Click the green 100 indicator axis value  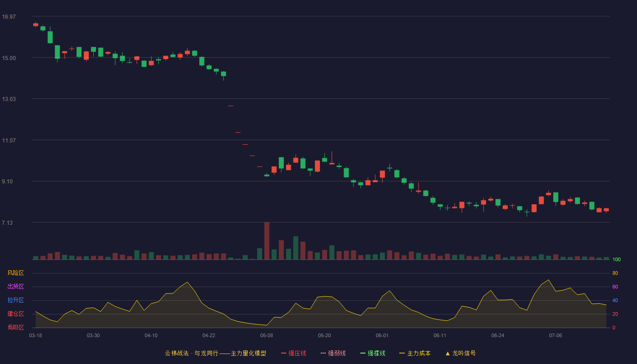[617, 260]
